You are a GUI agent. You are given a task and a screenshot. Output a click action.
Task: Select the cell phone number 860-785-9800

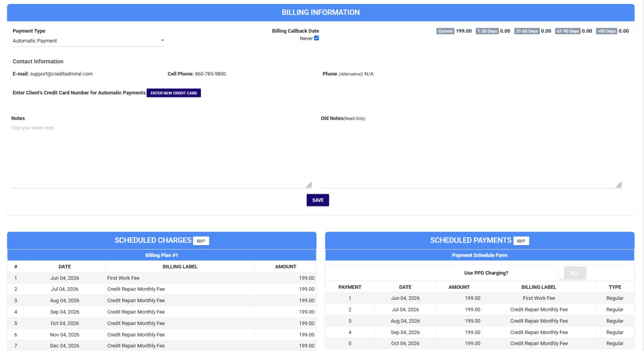point(211,74)
